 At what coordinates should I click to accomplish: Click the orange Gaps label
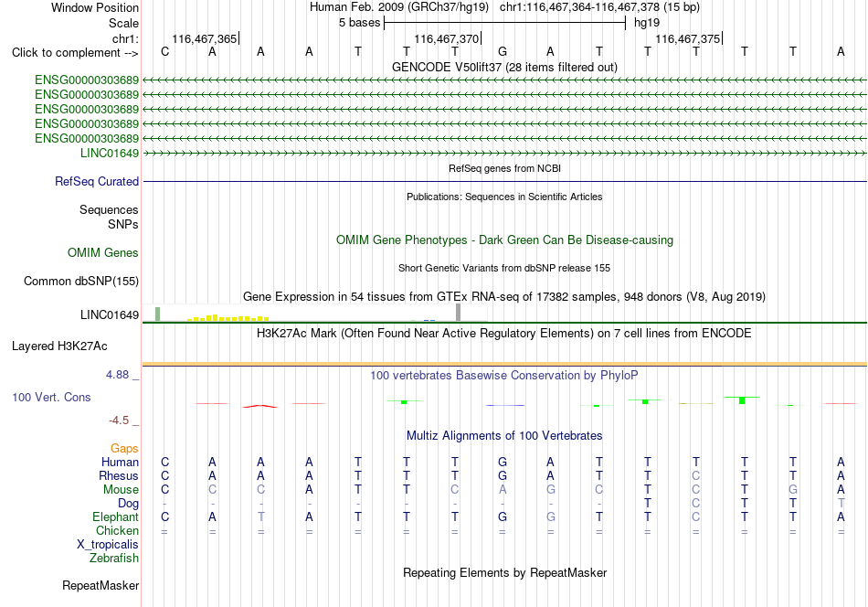124,448
